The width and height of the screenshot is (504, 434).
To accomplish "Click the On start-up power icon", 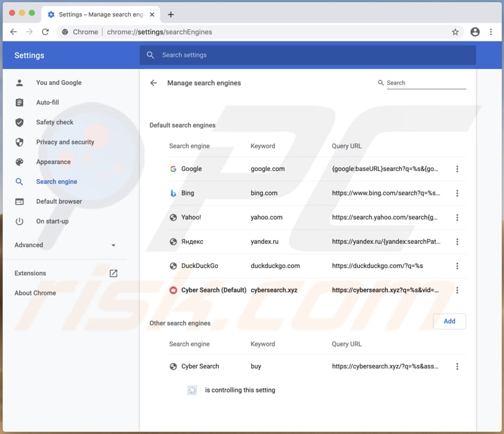I will [x=19, y=221].
